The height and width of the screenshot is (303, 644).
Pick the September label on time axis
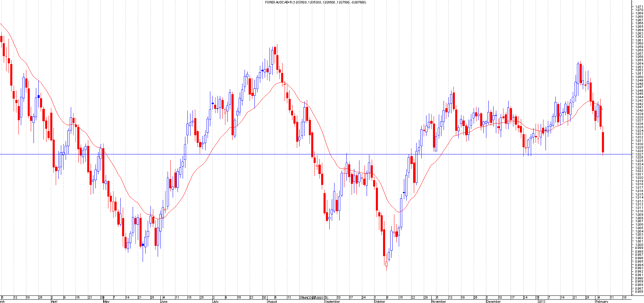[332, 301]
